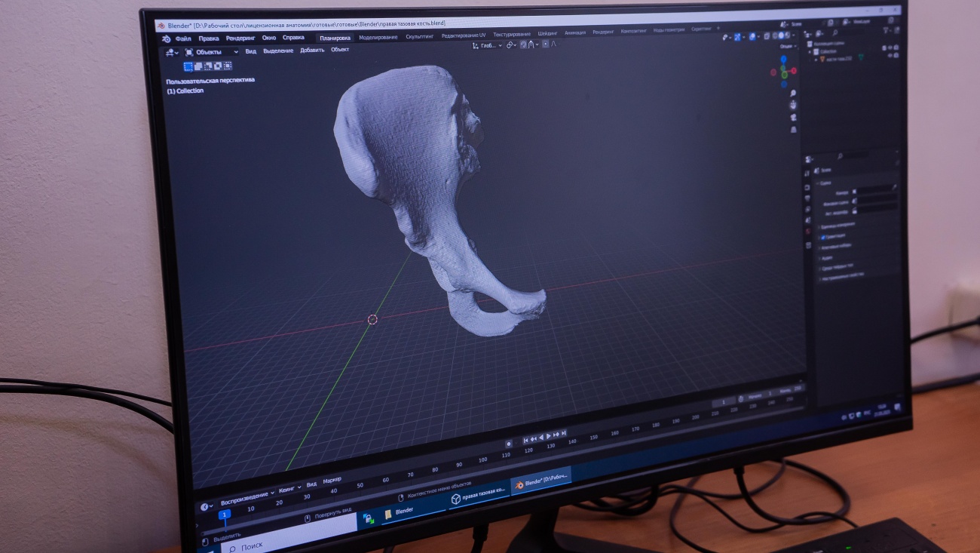Click 'Добавить' in the viewport header
This screenshot has height=553, width=980.
click(x=312, y=51)
